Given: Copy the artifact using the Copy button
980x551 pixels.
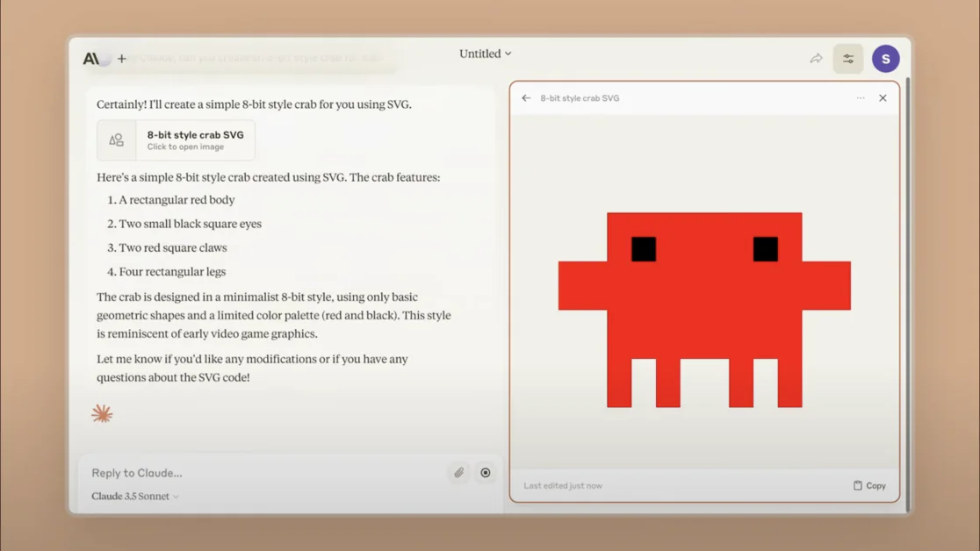Looking at the screenshot, I should pyautogui.click(x=869, y=485).
